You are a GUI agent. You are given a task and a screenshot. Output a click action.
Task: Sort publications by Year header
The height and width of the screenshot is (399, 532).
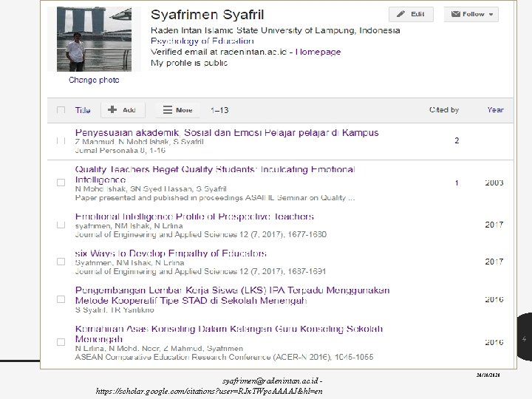[495, 109]
